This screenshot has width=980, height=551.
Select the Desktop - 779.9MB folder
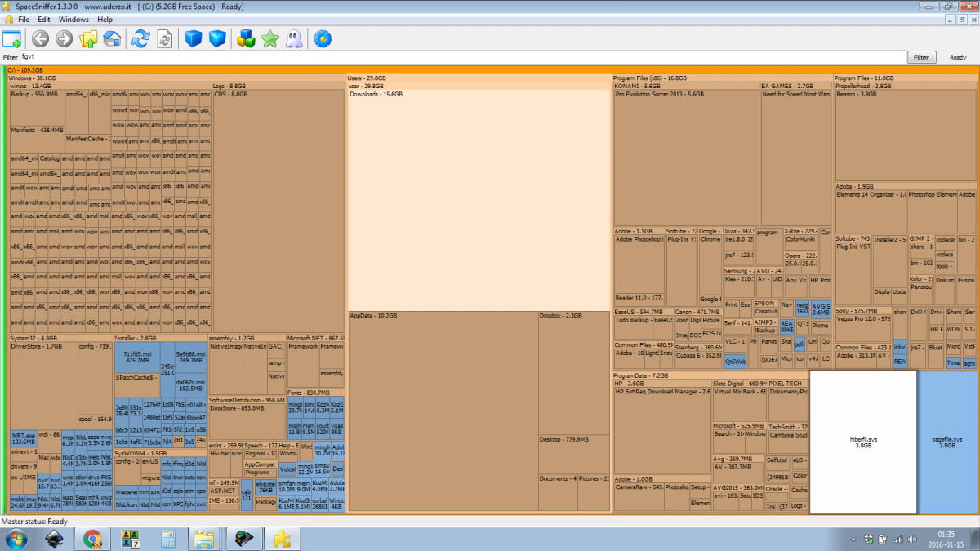[574, 454]
